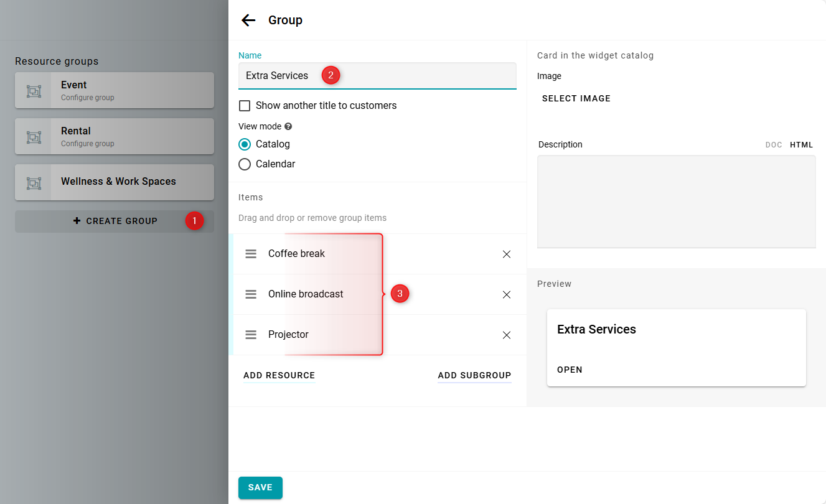This screenshot has width=826, height=504.
Task: Select the Catalog view mode
Action: tap(245, 144)
